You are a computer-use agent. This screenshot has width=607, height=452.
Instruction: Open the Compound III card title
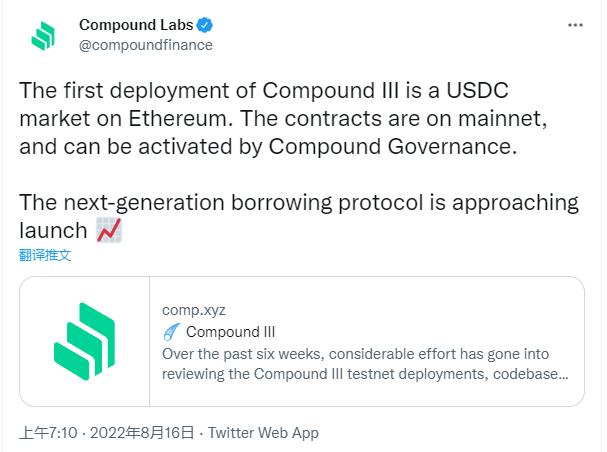[230, 332]
